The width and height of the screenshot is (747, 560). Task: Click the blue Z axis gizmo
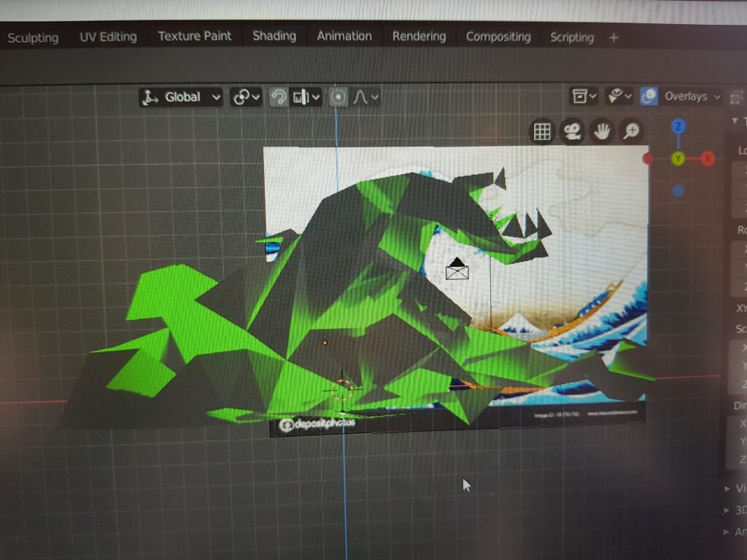678,127
